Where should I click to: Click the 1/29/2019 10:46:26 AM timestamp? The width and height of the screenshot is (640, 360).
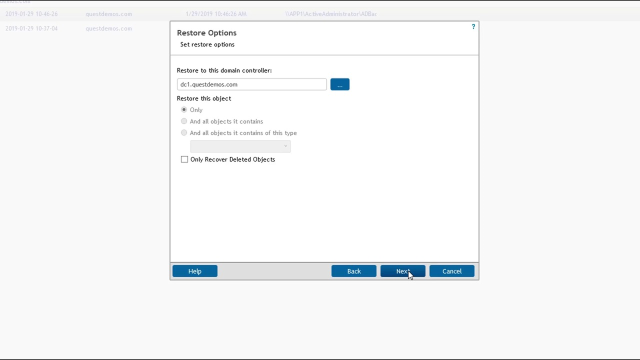click(216, 14)
